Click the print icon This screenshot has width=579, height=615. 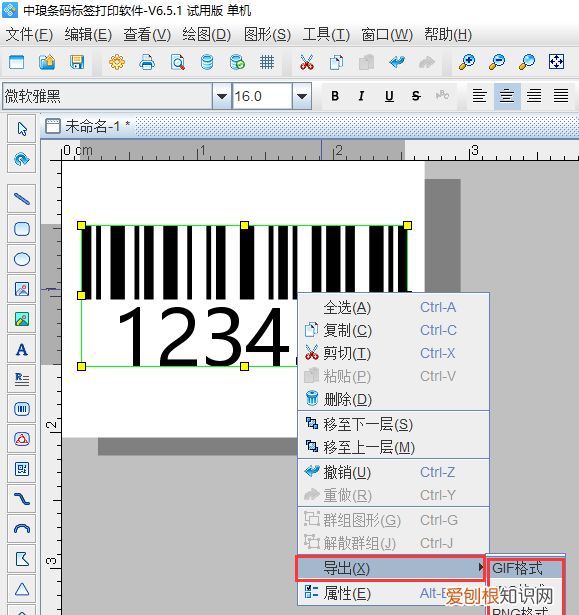[x=147, y=62]
